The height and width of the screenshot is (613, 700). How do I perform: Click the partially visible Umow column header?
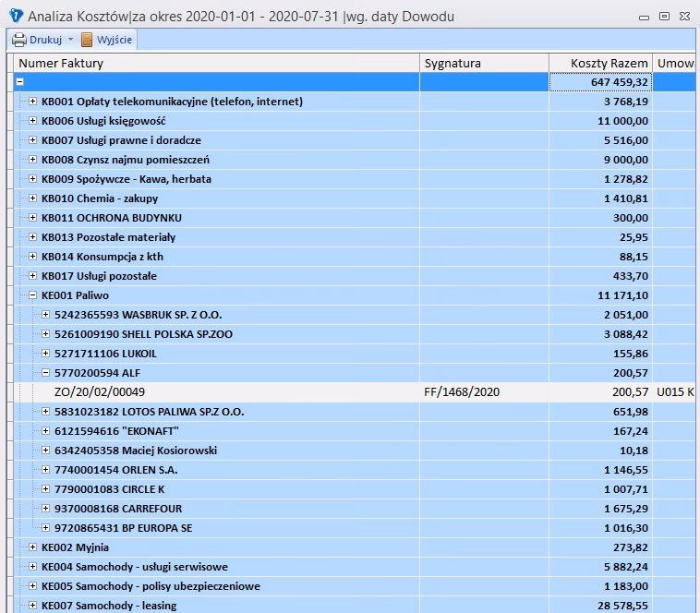(x=674, y=64)
